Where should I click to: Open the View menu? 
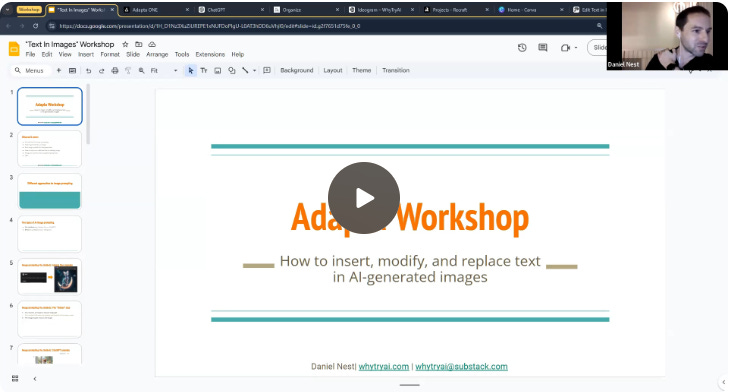click(65, 54)
